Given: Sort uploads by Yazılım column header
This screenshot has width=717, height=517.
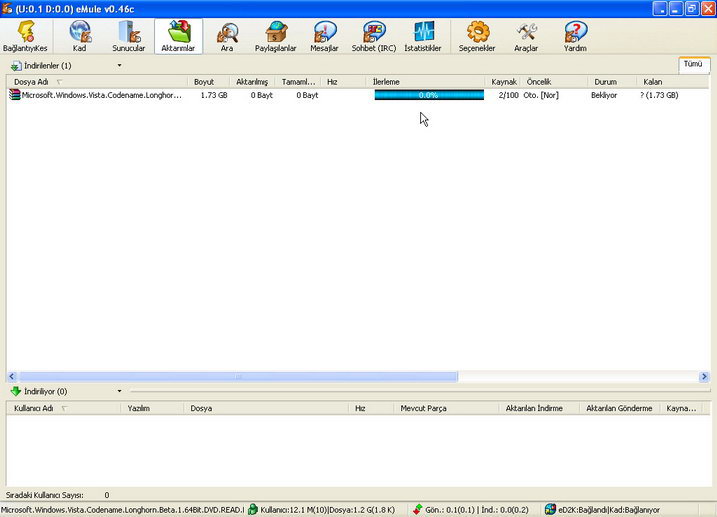Looking at the screenshot, I should point(152,408).
